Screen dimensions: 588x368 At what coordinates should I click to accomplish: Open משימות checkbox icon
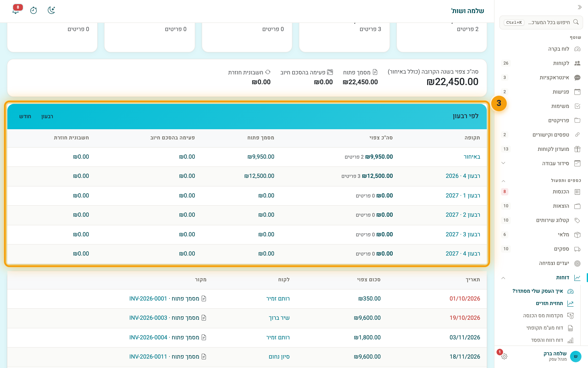577,106
